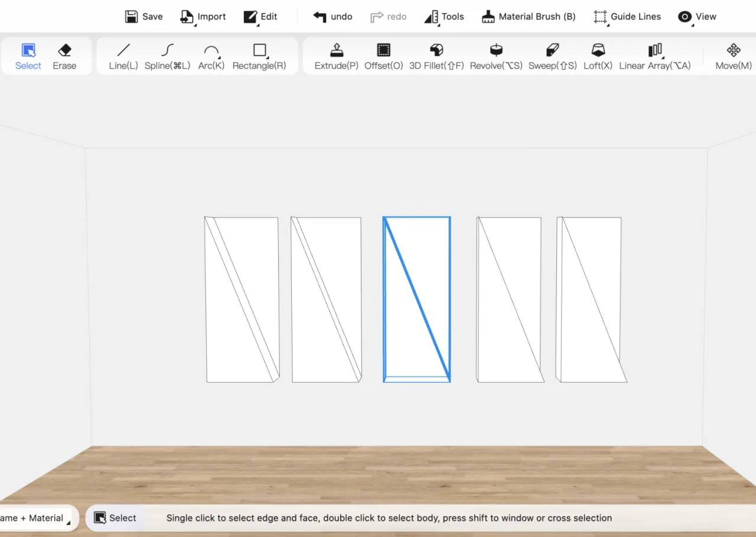Open the Material Brush
This screenshot has height=537, width=756.
pyautogui.click(x=529, y=17)
